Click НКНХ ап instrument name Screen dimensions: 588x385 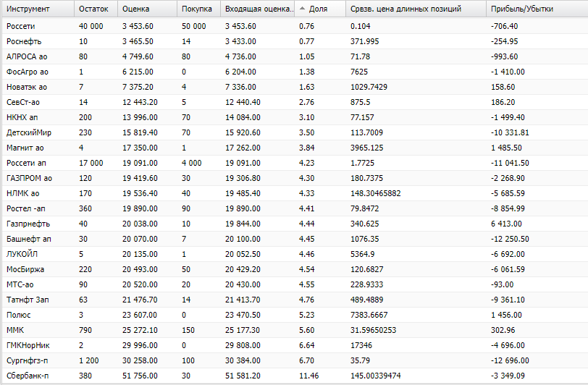(22, 117)
